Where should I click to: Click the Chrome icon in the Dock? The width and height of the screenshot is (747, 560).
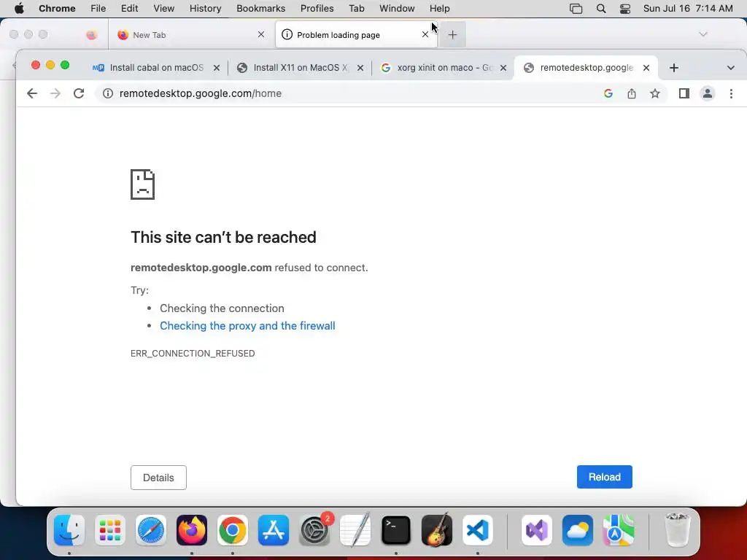click(233, 530)
